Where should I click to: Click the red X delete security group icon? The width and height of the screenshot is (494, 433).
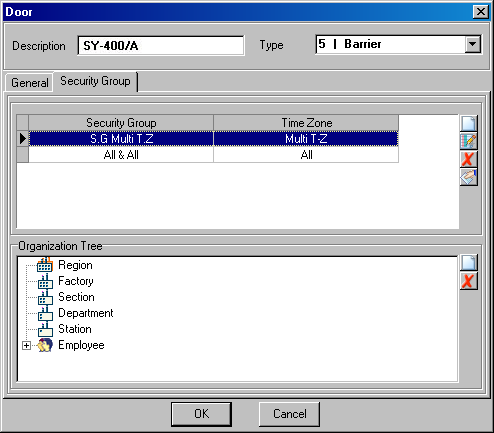pyautogui.click(x=468, y=159)
